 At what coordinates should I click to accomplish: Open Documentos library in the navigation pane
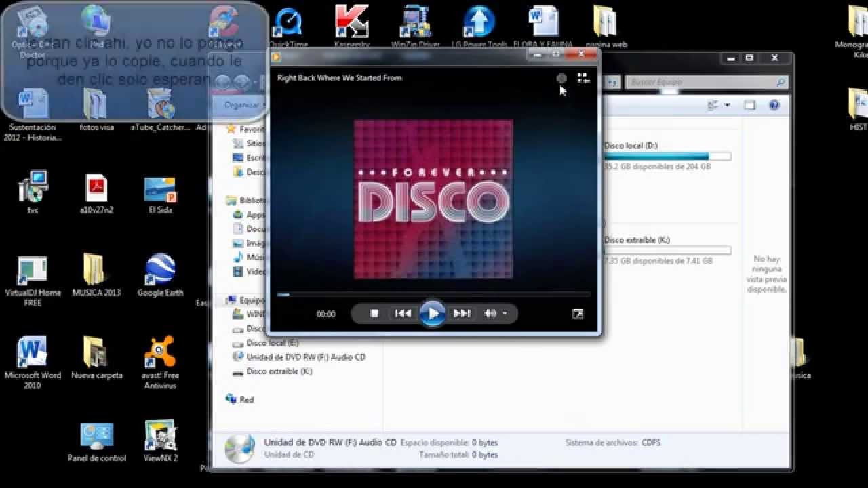(x=250, y=229)
